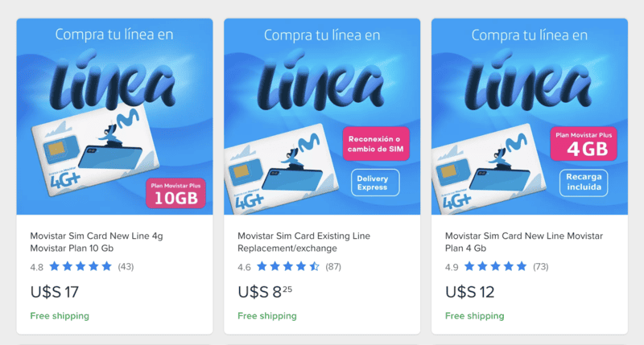View the 43 reviews count

[x=126, y=267]
